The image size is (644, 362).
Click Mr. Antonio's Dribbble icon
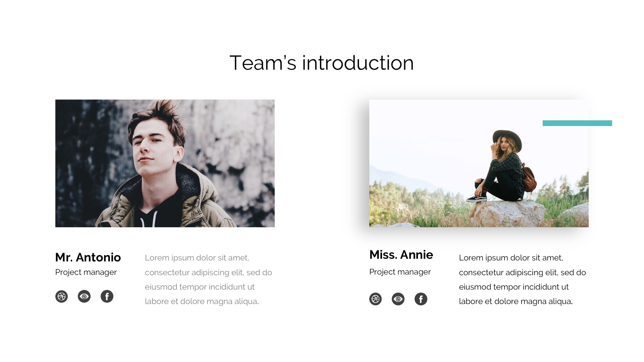click(x=61, y=296)
